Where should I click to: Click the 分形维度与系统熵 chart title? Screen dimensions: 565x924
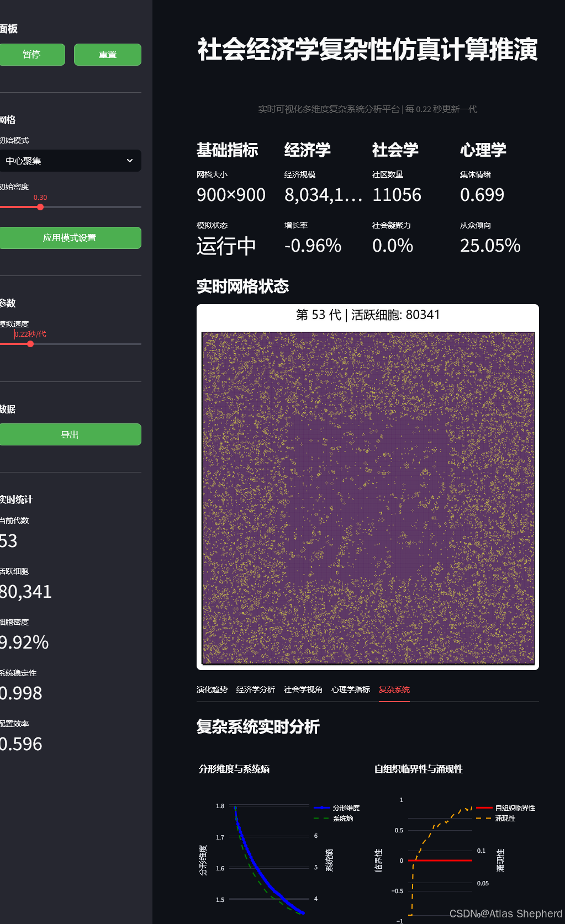click(234, 769)
